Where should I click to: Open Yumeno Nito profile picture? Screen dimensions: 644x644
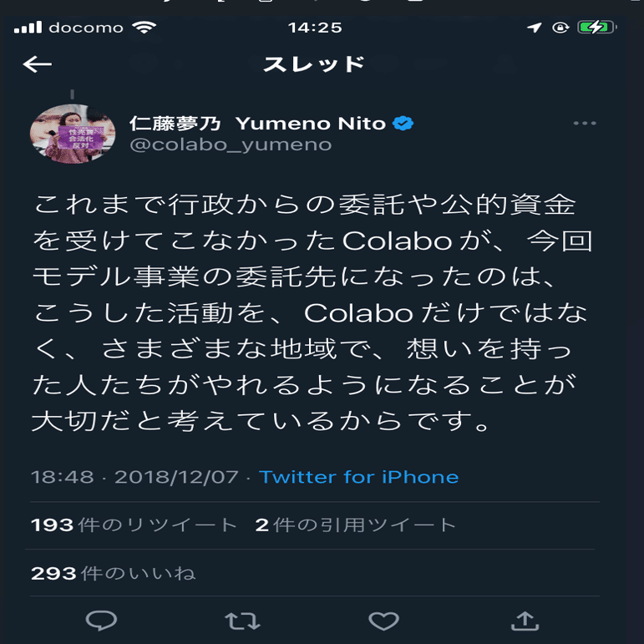click(x=73, y=134)
